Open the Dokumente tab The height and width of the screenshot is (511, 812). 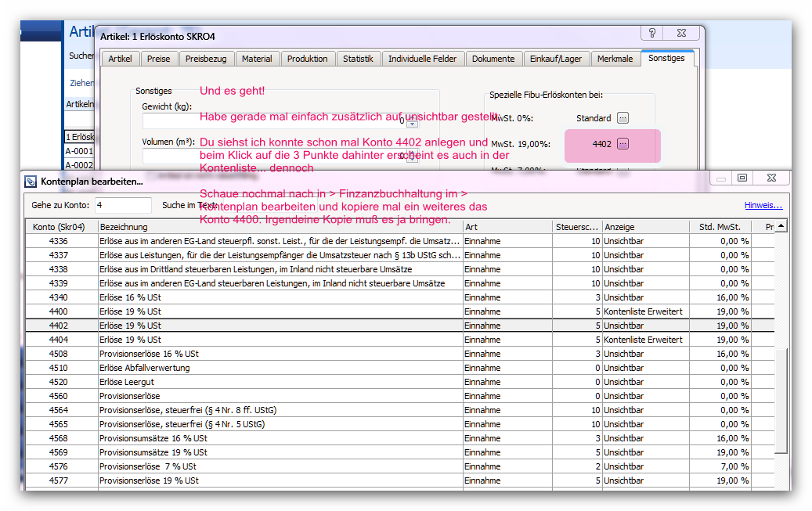tap(493, 59)
